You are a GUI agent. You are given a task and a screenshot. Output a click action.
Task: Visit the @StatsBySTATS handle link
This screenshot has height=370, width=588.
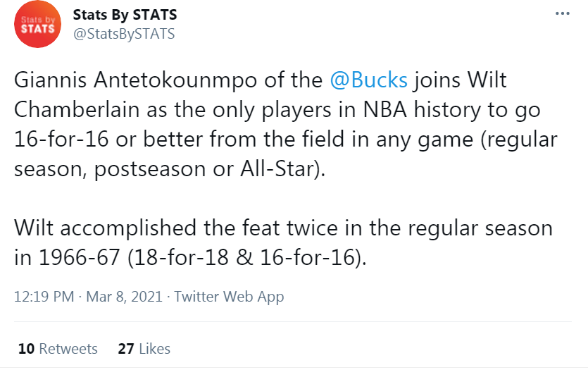[x=124, y=34]
